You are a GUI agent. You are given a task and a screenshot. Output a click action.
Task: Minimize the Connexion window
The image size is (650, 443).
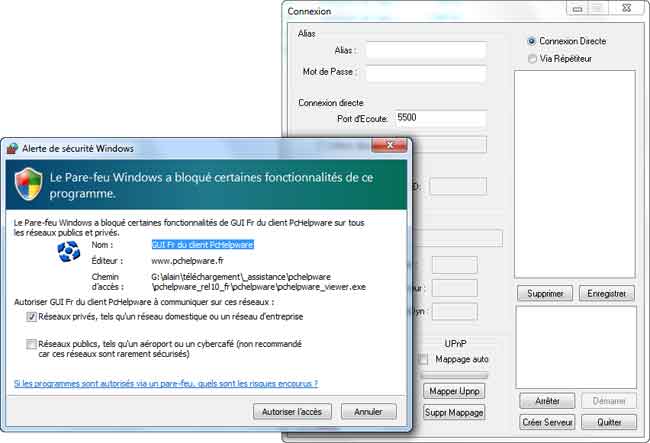click(x=577, y=8)
